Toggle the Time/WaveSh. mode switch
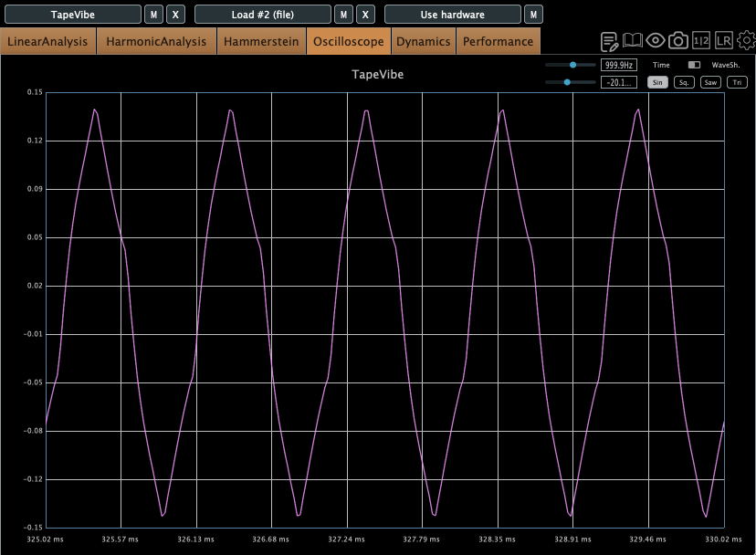Image resolution: width=756 pixels, height=555 pixels. click(694, 65)
